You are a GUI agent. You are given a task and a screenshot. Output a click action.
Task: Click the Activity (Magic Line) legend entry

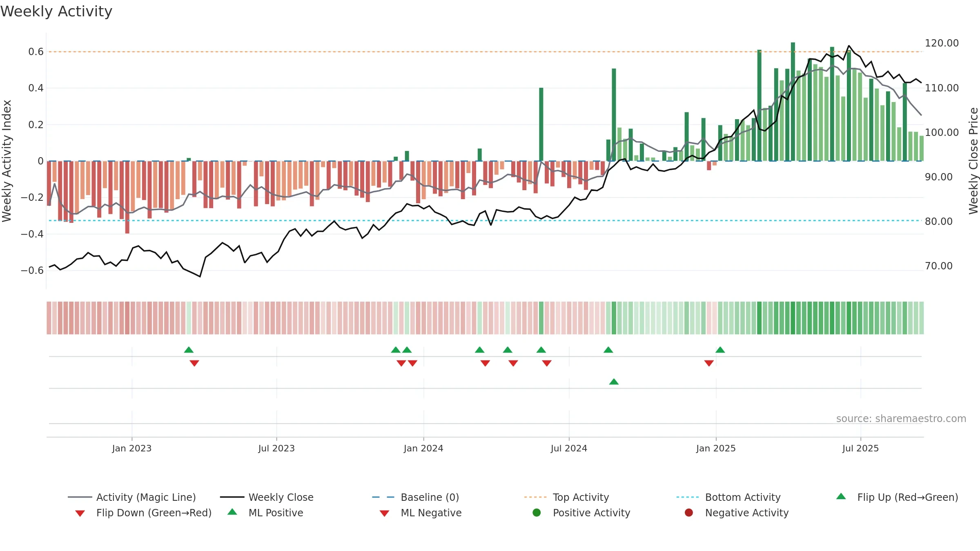(x=132, y=497)
